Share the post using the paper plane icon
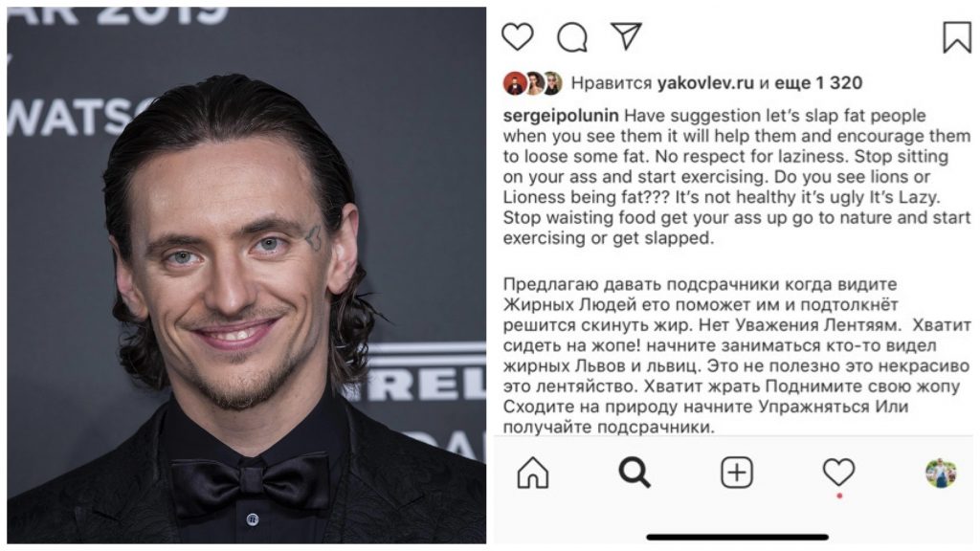This screenshot has width=980, height=551. 626,36
